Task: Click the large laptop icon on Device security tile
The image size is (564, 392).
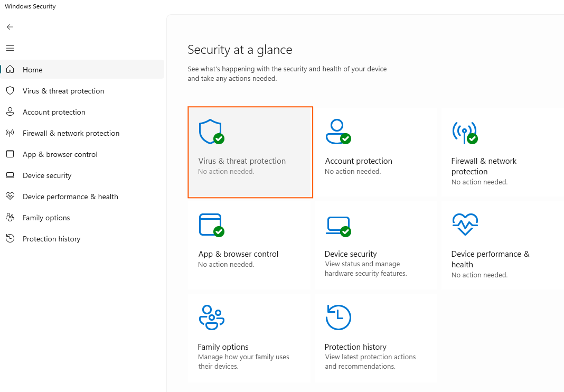Action: tap(338, 227)
